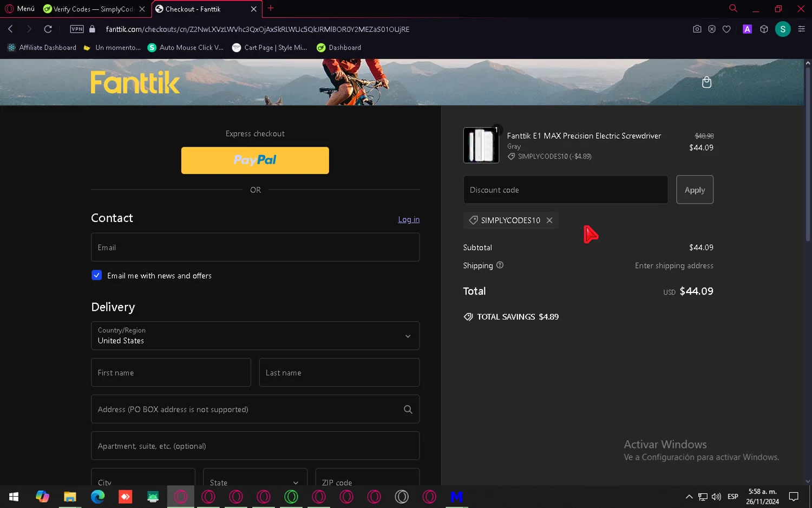Reload the checkout page
812x508 pixels.
point(48,29)
